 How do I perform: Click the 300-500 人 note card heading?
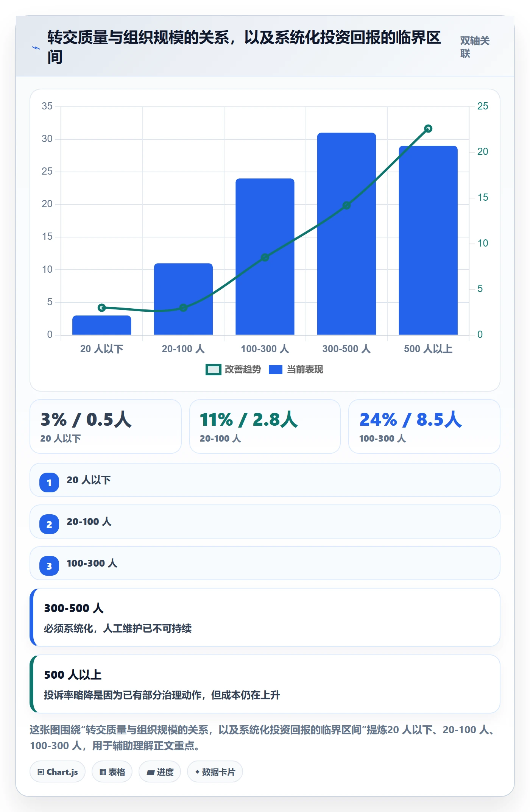click(74, 608)
